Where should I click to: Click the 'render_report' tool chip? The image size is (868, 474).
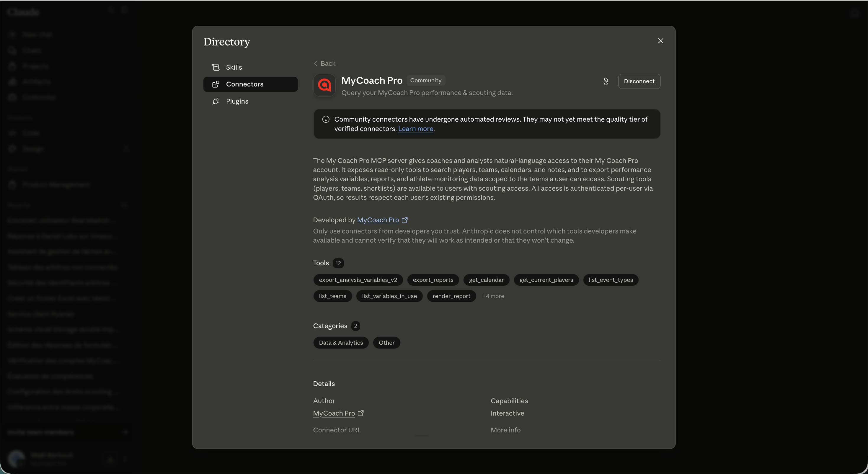pyautogui.click(x=451, y=296)
